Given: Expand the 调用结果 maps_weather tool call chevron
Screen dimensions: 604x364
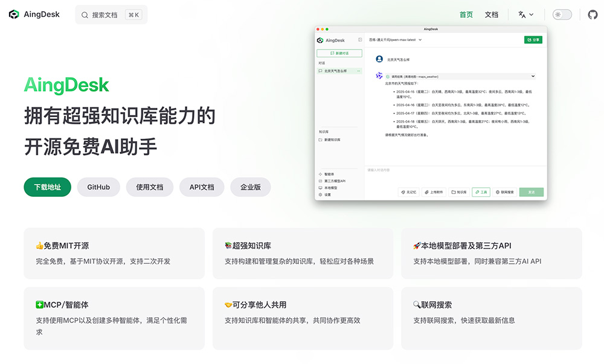Looking at the screenshot, I should pyautogui.click(x=533, y=76).
